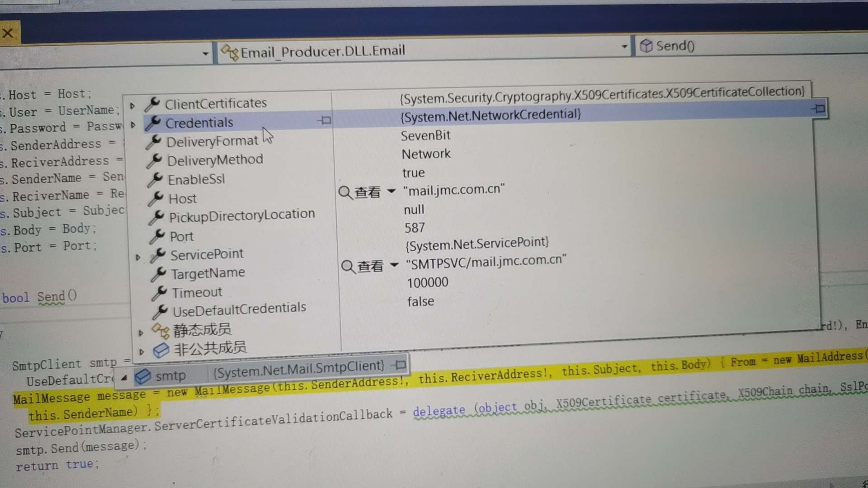Select the PickupDirectoryLocation property row

(x=242, y=216)
